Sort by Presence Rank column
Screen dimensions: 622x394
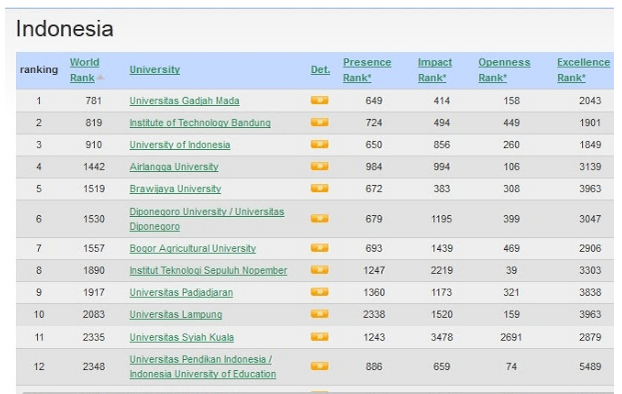tap(367, 70)
